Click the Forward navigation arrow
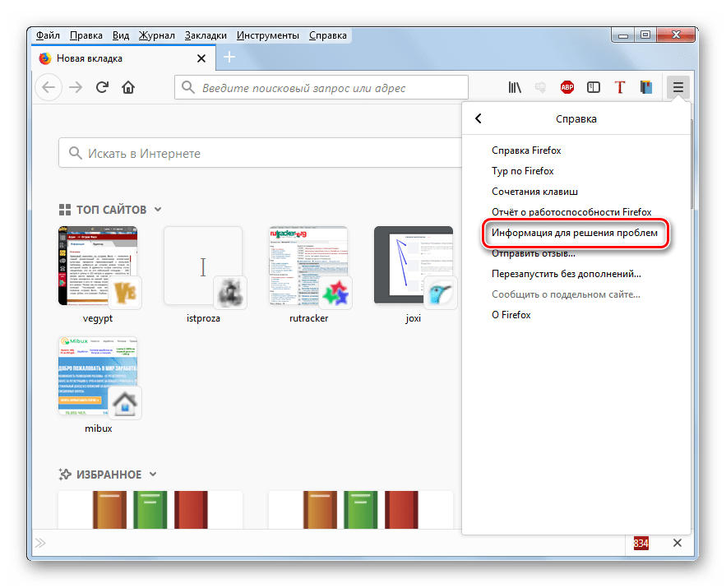The height and width of the screenshot is (588, 726). point(75,87)
